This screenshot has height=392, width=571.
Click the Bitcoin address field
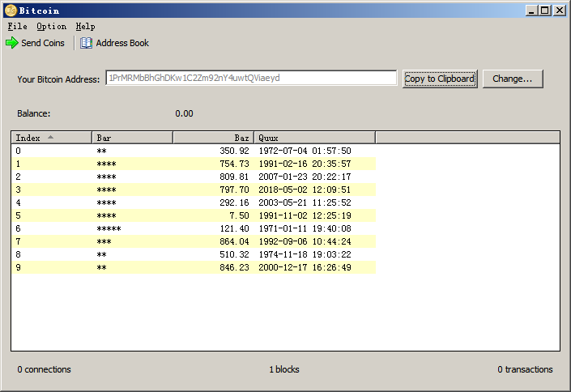251,78
